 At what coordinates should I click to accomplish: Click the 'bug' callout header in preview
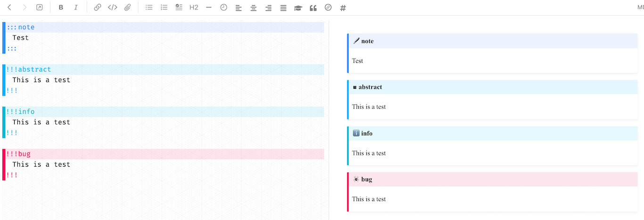point(493,179)
